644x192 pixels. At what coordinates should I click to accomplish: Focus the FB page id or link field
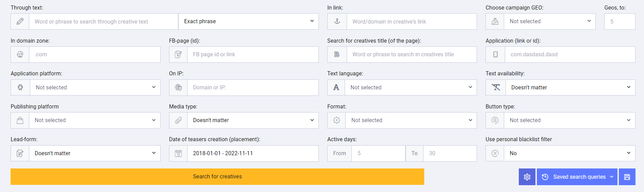[253, 55]
